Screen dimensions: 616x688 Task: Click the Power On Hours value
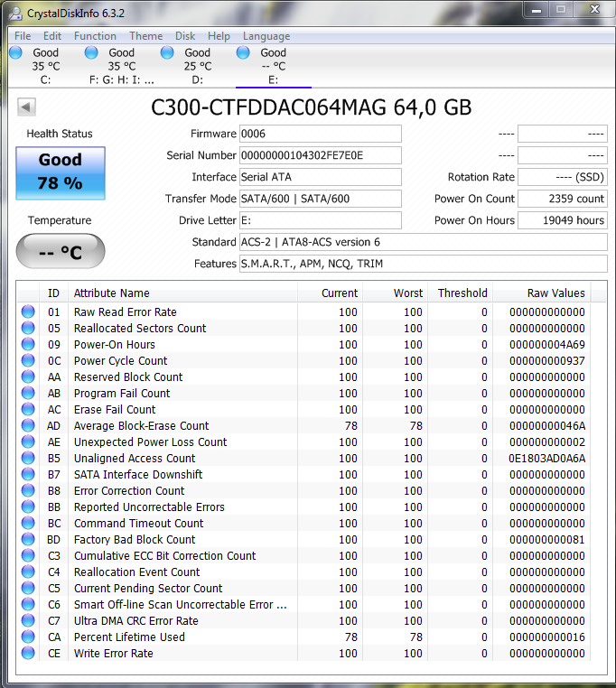pos(563,220)
